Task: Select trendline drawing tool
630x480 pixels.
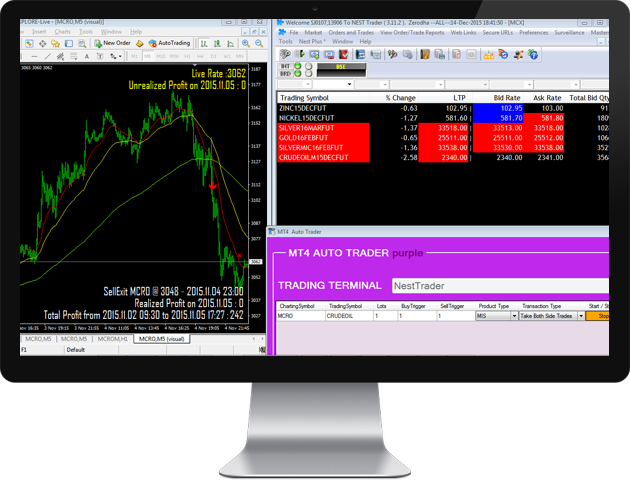Action: pos(47,57)
